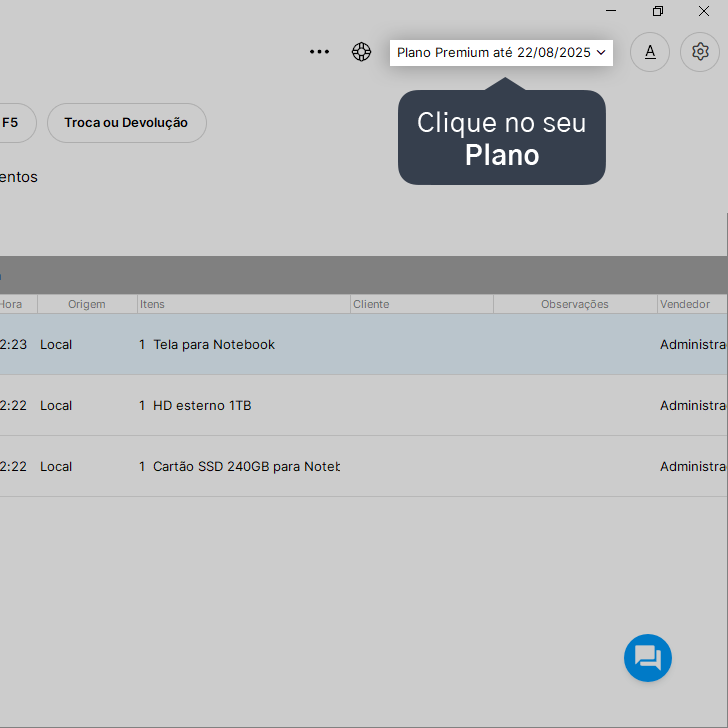Viewport: 728px width, 728px height.
Task: Select the Cartão SSD 240GB row
Action: [364, 466]
